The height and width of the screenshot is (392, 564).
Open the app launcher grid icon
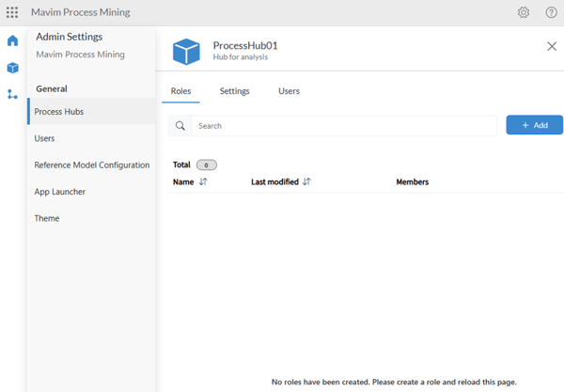[x=12, y=12]
